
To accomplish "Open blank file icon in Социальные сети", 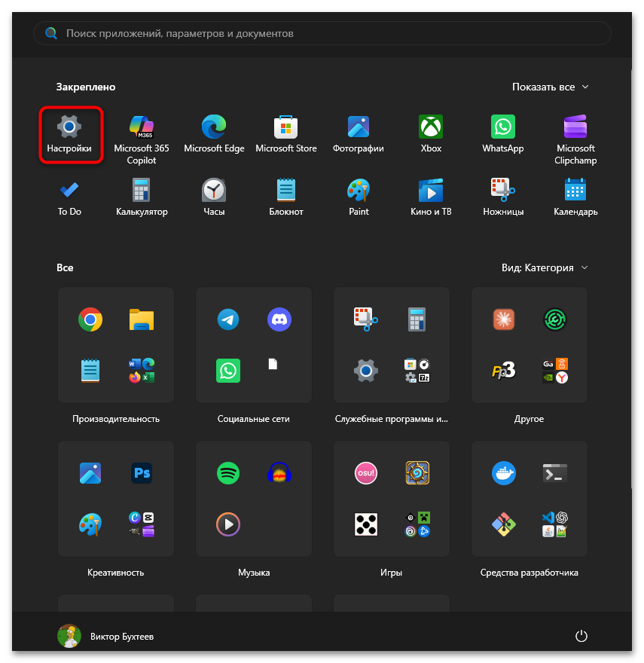I will (x=273, y=364).
